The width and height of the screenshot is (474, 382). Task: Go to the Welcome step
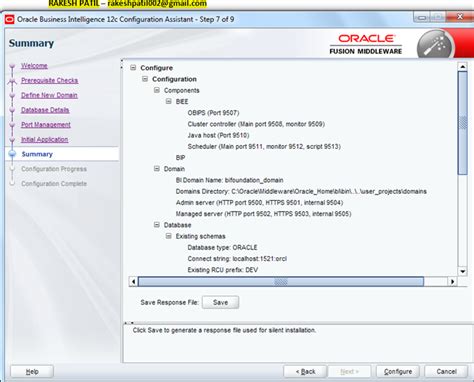[x=34, y=66]
